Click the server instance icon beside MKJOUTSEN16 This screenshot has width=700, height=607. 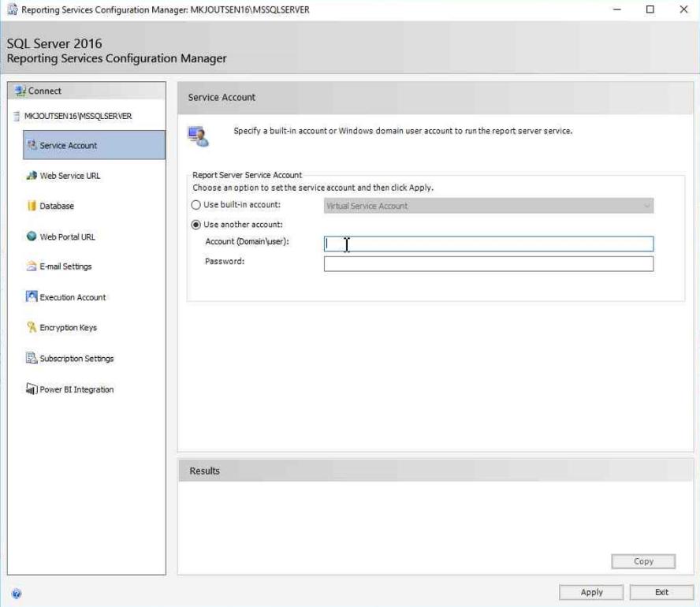(x=17, y=116)
